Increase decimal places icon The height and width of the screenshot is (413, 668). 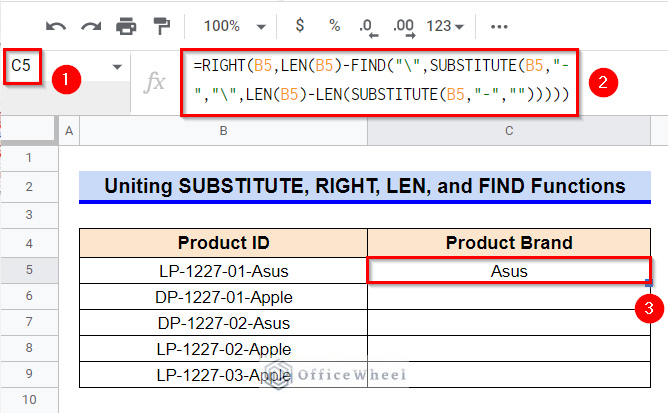pos(404,28)
